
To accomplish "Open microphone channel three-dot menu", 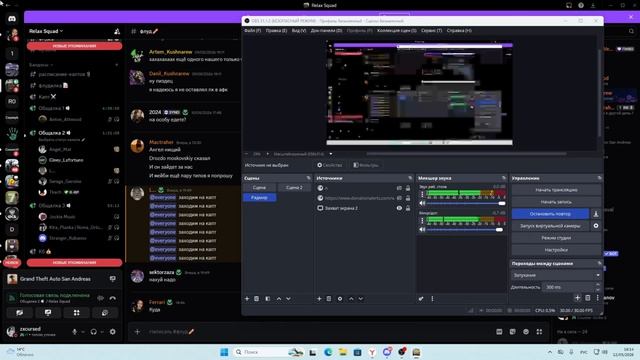I will tap(422, 220).
